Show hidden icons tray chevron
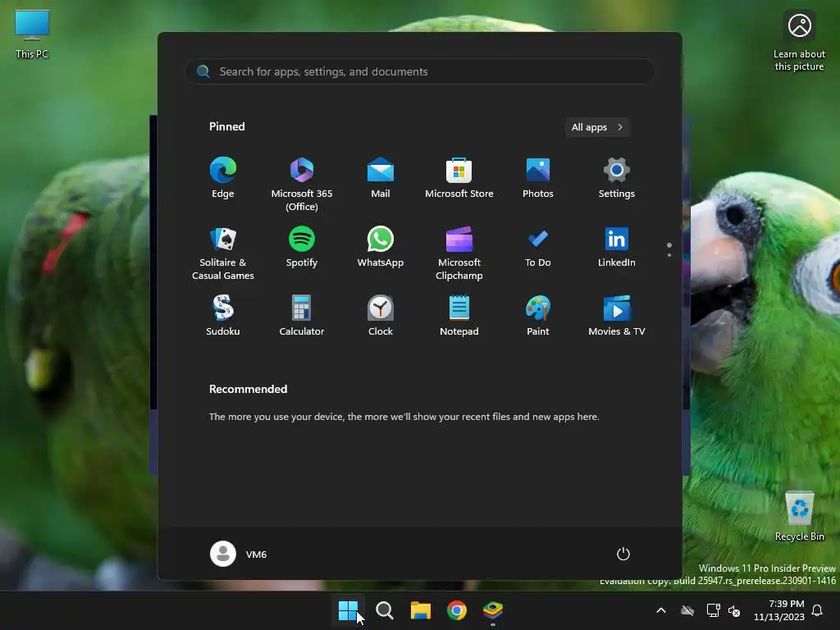The image size is (840, 630). pyautogui.click(x=661, y=610)
